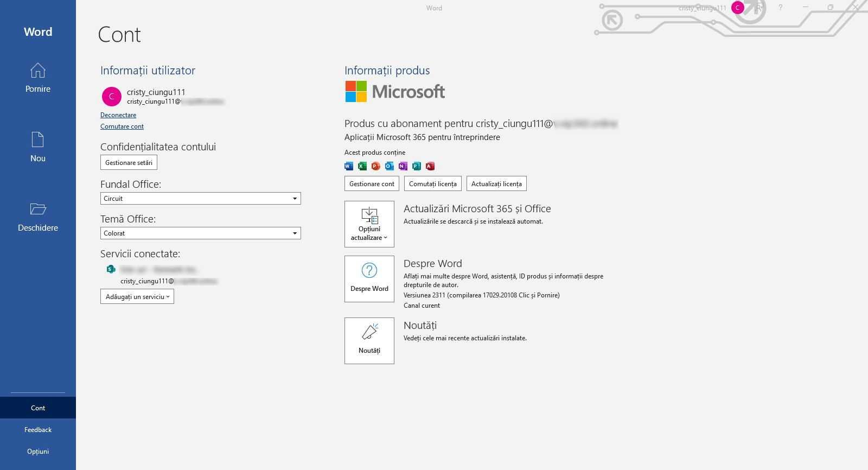Viewport: 868px width, 470px height.
Task: Open Feedback in the sidebar
Action: [x=38, y=429]
